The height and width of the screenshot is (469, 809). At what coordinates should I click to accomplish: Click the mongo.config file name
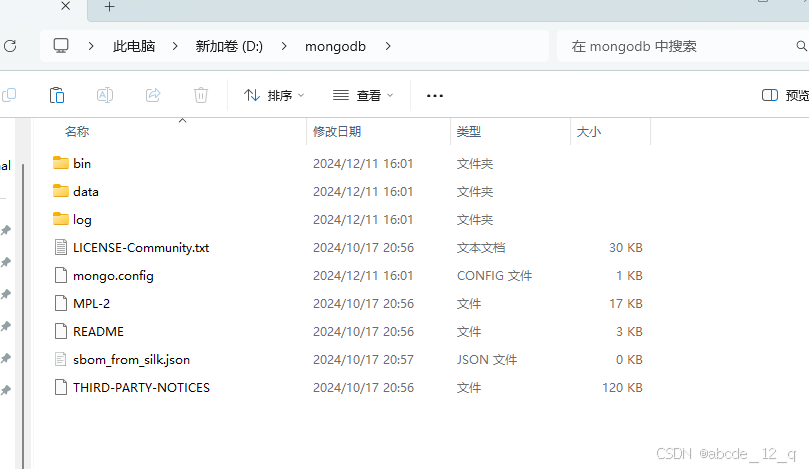pos(113,276)
